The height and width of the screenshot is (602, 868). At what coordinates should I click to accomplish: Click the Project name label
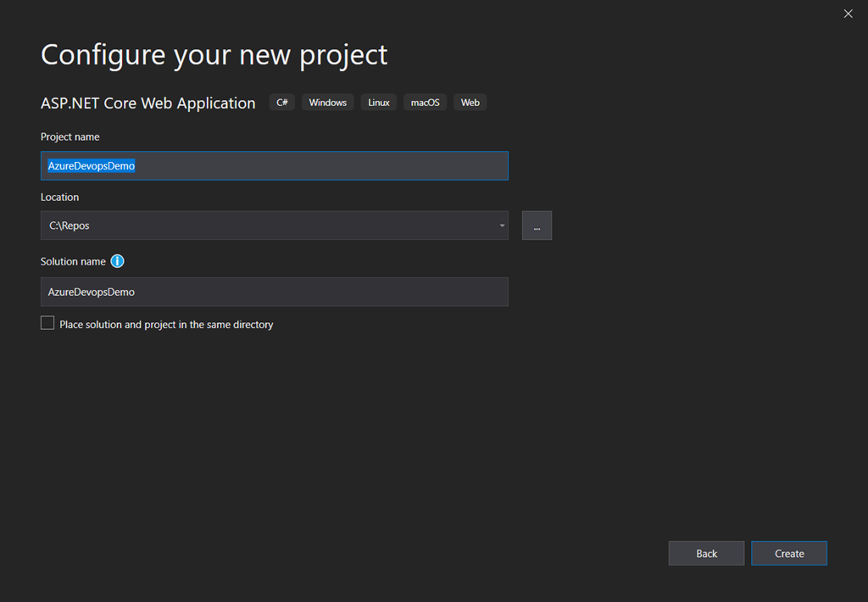click(x=70, y=137)
